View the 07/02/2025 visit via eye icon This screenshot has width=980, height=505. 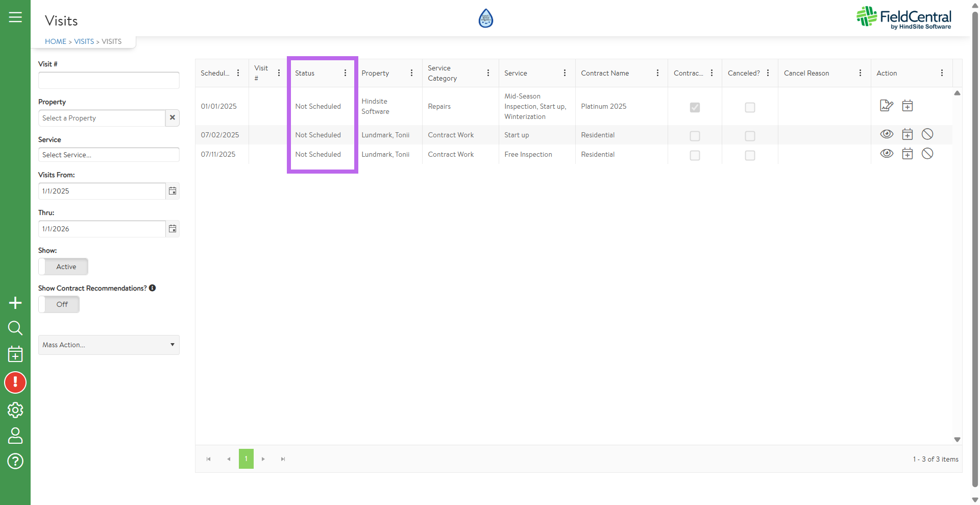(x=887, y=134)
